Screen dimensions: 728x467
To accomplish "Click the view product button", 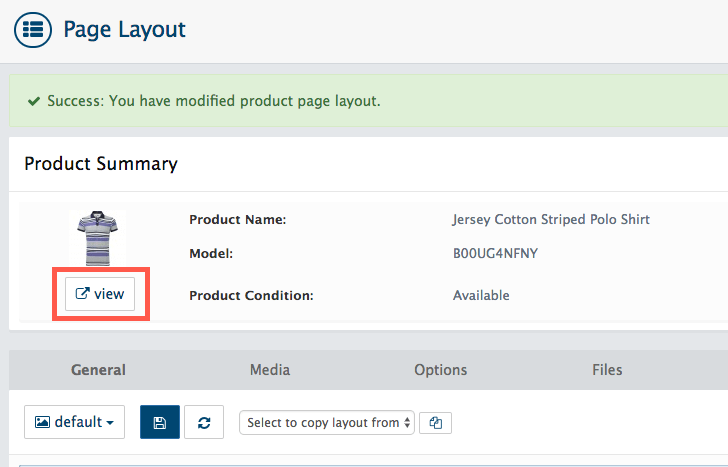I will click(100, 294).
